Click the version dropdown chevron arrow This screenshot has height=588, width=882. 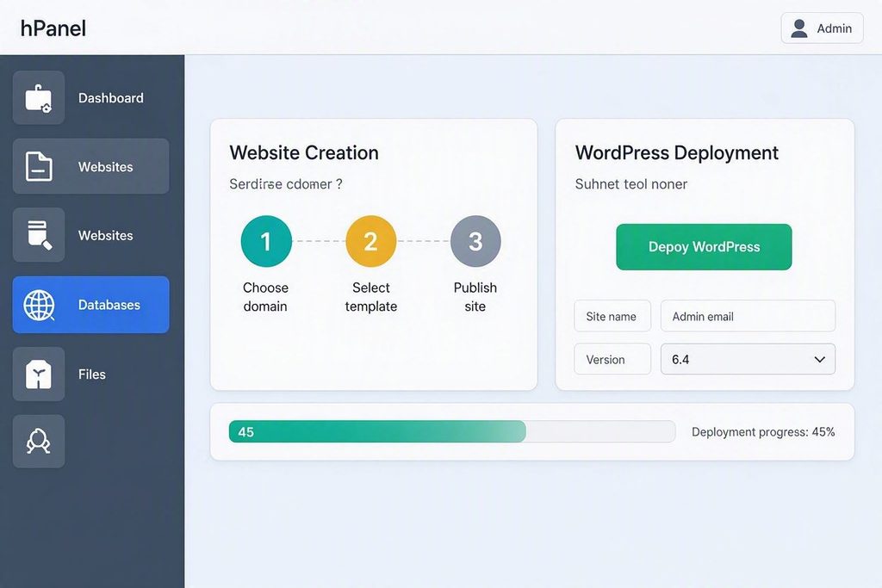(x=820, y=359)
